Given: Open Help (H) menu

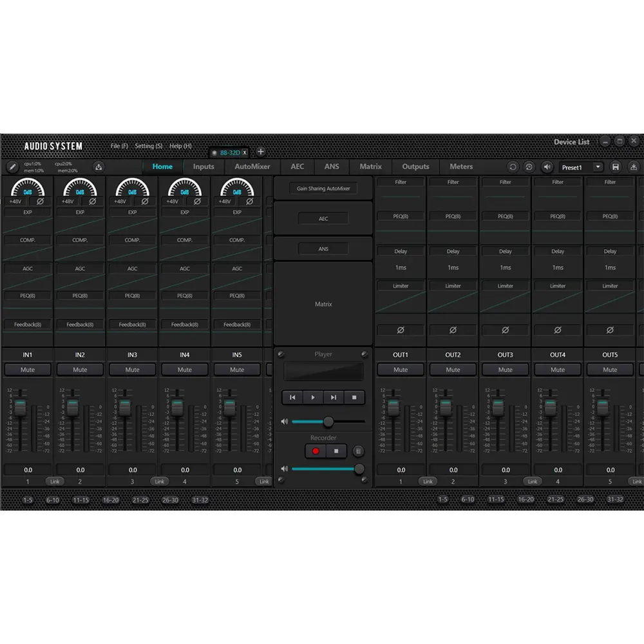Looking at the screenshot, I should click(x=180, y=146).
